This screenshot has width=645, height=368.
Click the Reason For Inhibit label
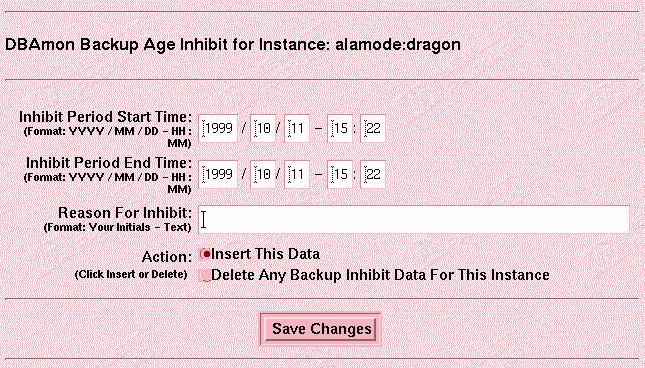coord(125,213)
